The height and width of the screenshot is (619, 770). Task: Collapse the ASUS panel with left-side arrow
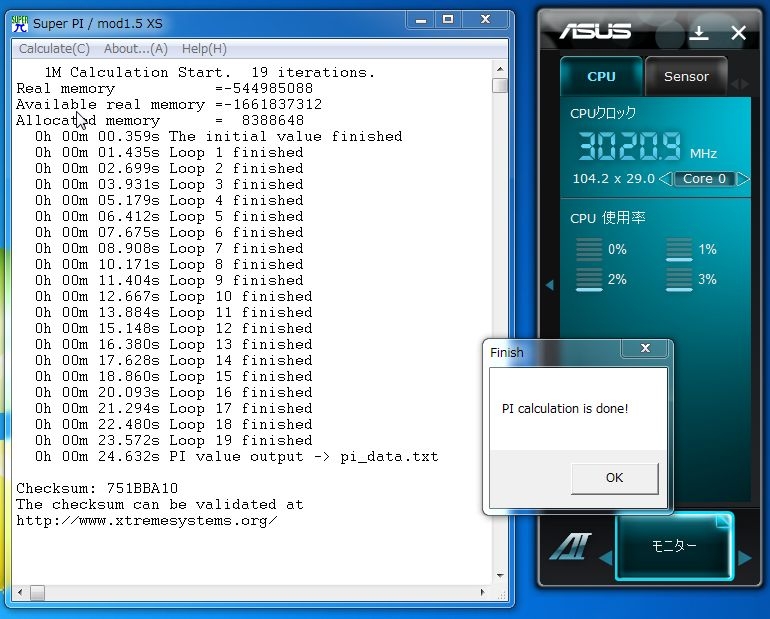(550, 285)
